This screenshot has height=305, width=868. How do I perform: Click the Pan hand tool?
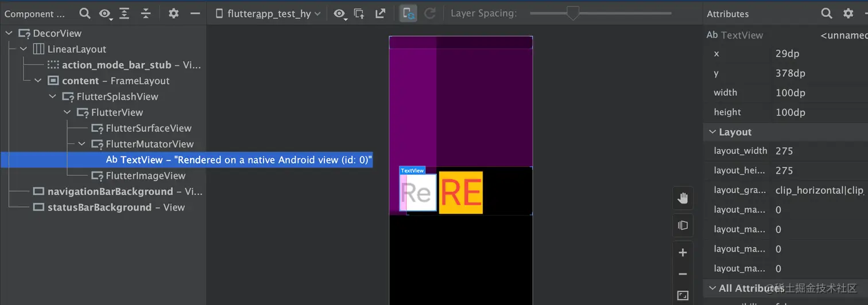[x=683, y=198]
